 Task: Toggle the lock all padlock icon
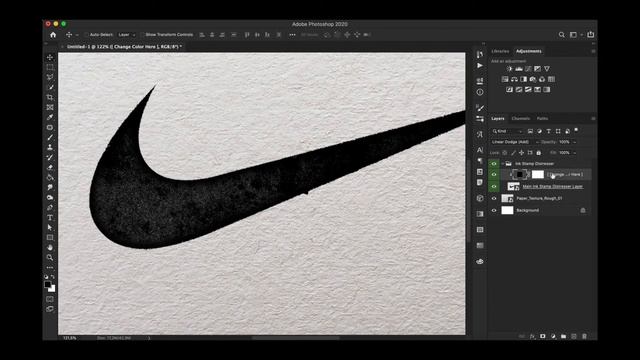[x=539, y=153]
